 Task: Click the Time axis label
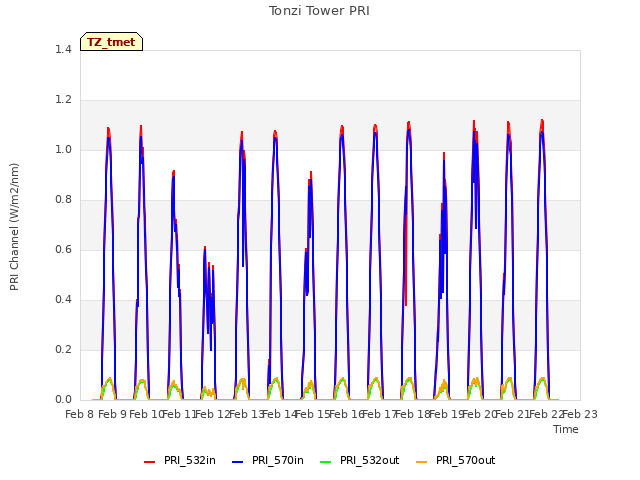(x=566, y=429)
